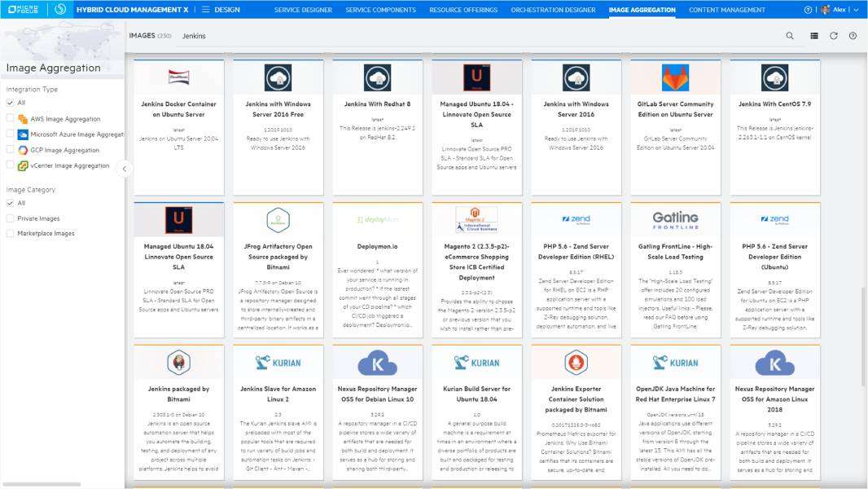This screenshot has height=489, width=868.
Task: Open the search magnifier icon
Action: tap(788, 36)
